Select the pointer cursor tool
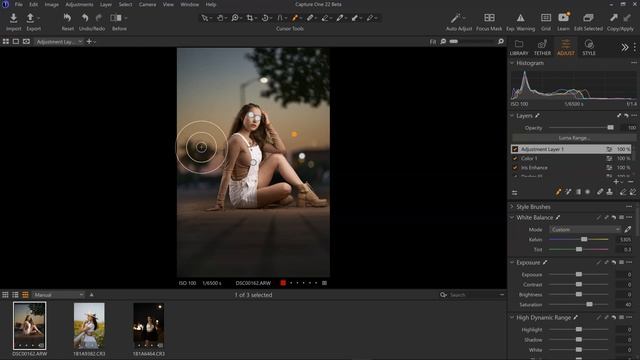This screenshot has height=360, width=640. tap(205, 18)
